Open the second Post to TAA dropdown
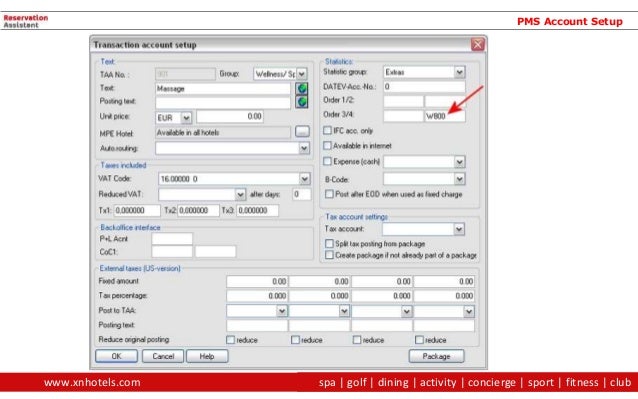This screenshot has width=638, height=399. [344, 312]
